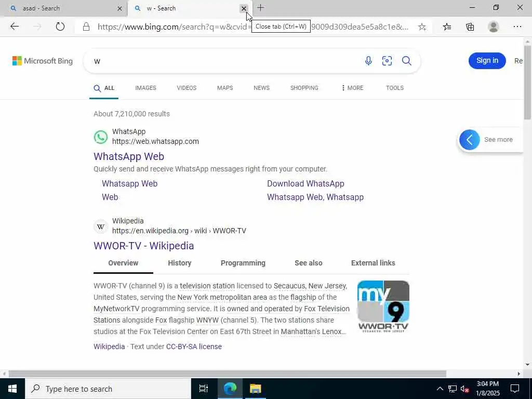Close the 'asad - Search' tab

click(119, 8)
